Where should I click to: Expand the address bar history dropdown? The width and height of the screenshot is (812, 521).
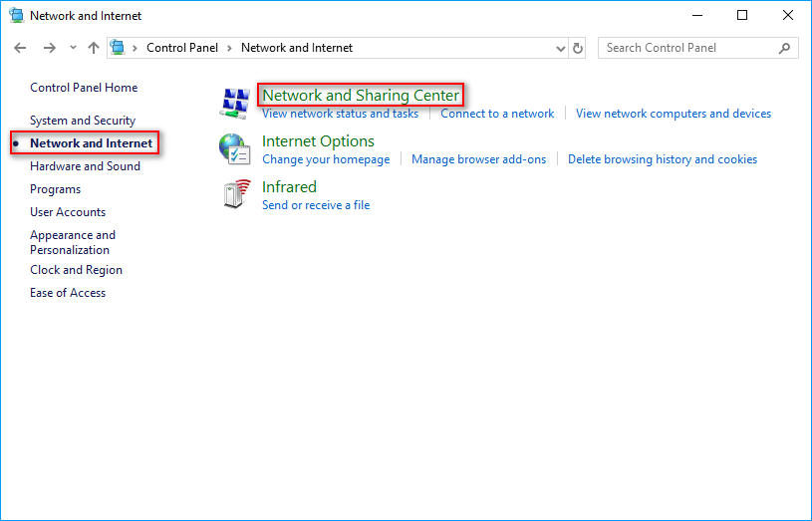[x=560, y=48]
